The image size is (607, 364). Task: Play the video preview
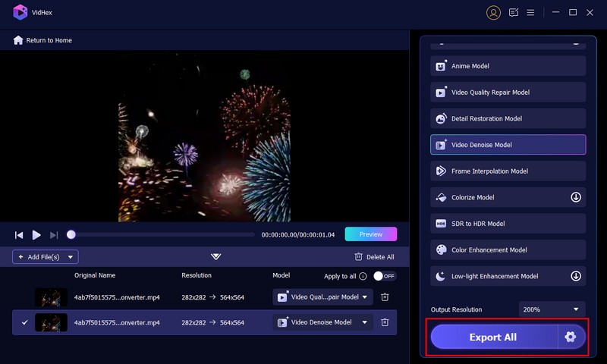[36, 235]
